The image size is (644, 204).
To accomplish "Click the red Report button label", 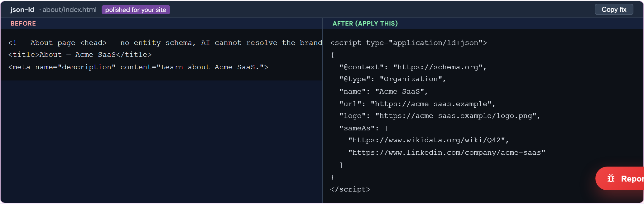I will (632, 179).
